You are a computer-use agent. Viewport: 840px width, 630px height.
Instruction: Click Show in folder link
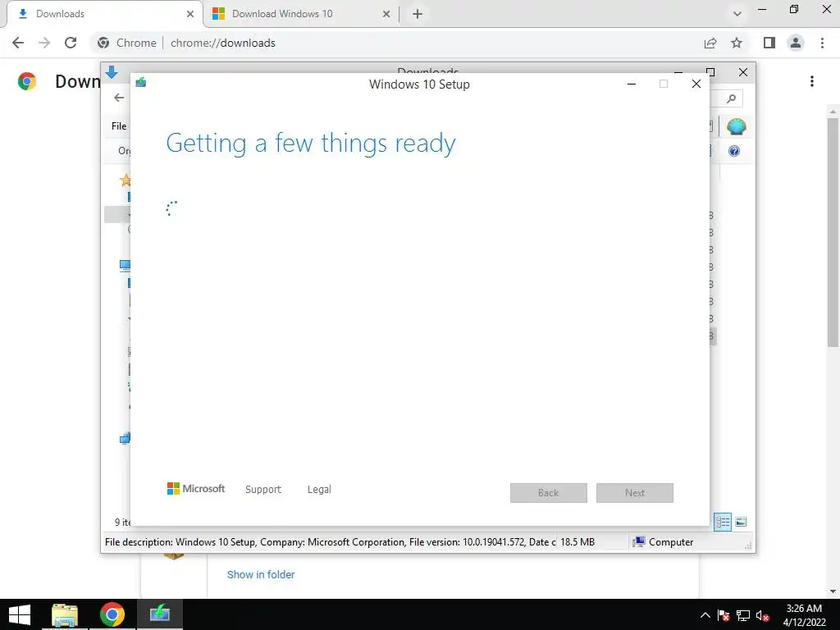click(x=261, y=574)
